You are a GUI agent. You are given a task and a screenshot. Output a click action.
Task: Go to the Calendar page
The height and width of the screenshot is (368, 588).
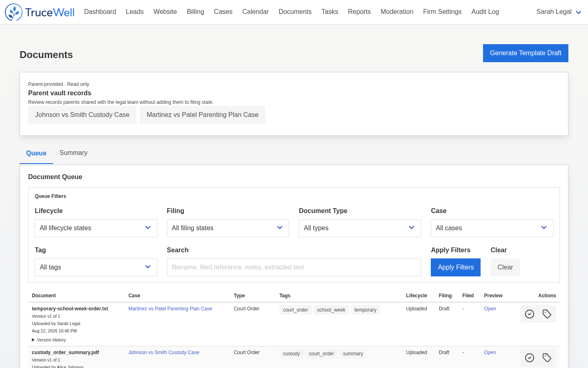tap(256, 12)
